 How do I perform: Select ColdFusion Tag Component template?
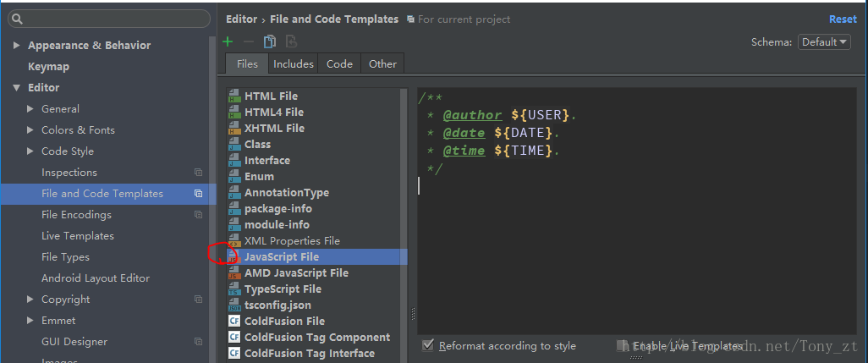(316, 337)
